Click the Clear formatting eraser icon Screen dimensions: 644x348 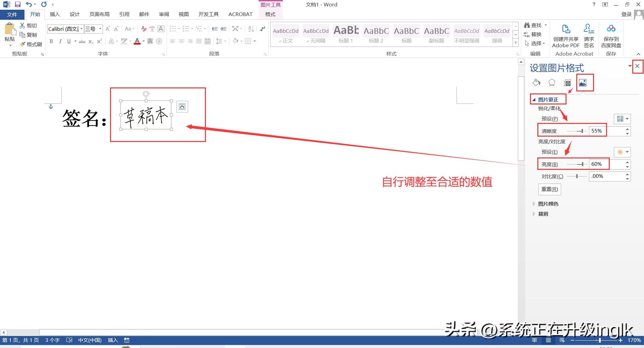(144, 29)
